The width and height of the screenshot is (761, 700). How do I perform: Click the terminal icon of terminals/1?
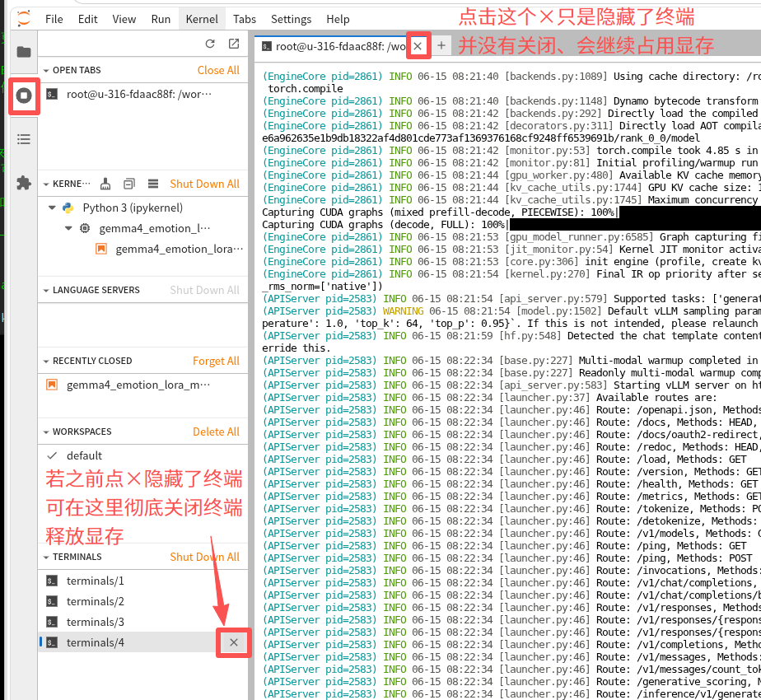pos(52,581)
